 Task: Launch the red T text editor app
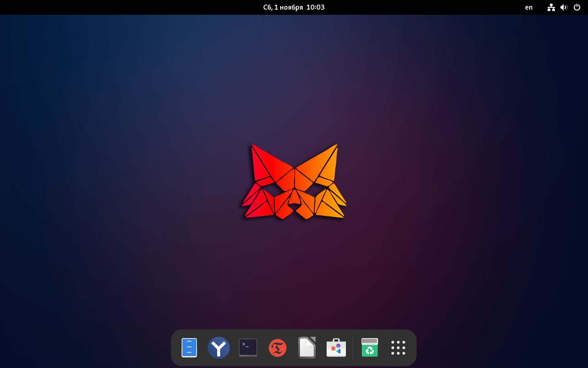pyautogui.click(x=277, y=348)
